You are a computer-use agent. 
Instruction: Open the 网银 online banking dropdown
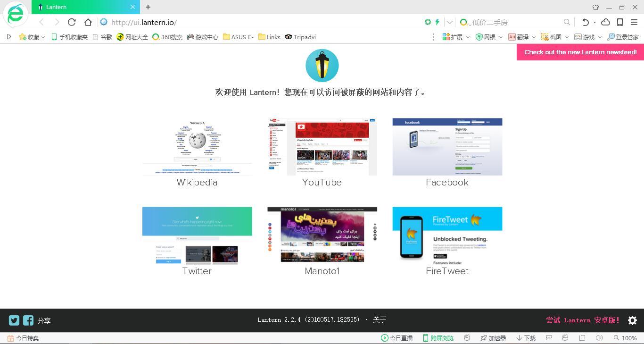pos(489,37)
